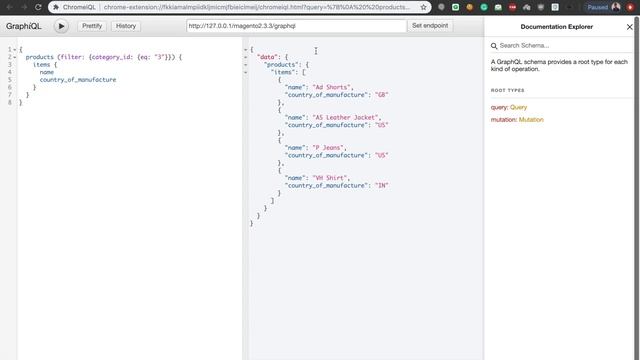Click the gray round extension icon
The height and width of the screenshot is (360, 640).
441,7
